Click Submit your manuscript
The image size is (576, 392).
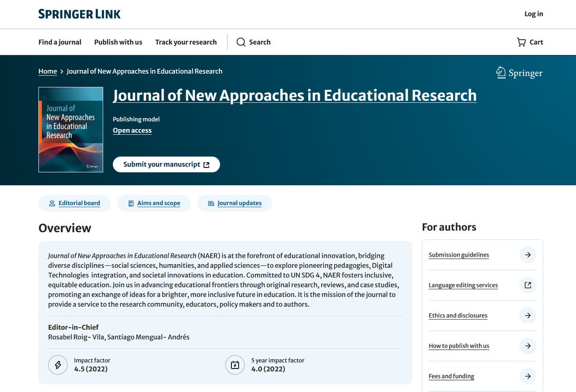(166, 164)
